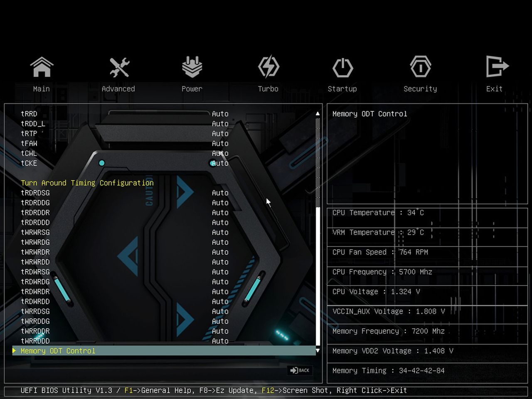Select the tRDRDDG setting row
The image size is (532, 399).
164,203
